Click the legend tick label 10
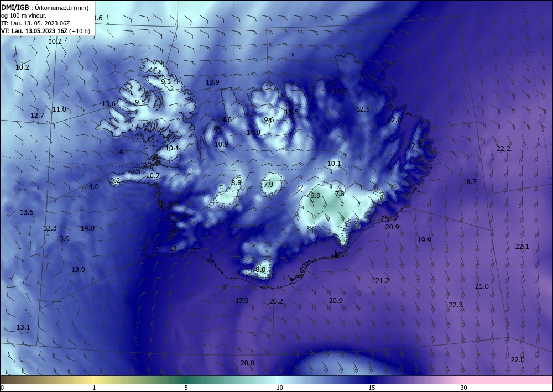 [x=280, y=388]
